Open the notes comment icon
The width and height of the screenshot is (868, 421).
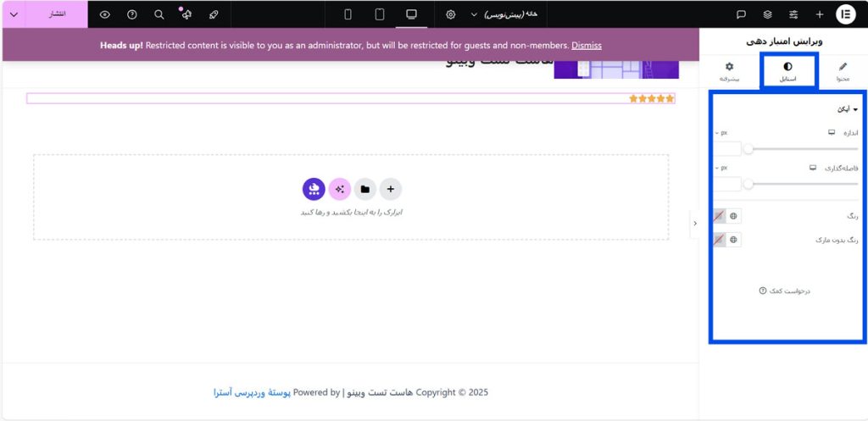point(741,14)
